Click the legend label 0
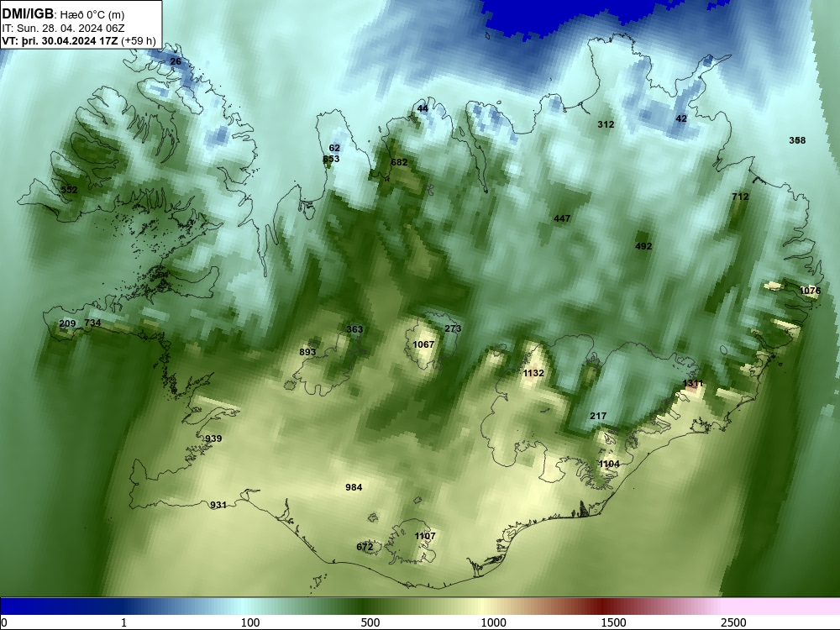This screenshot has width=840, height=630. coord(5,622)
